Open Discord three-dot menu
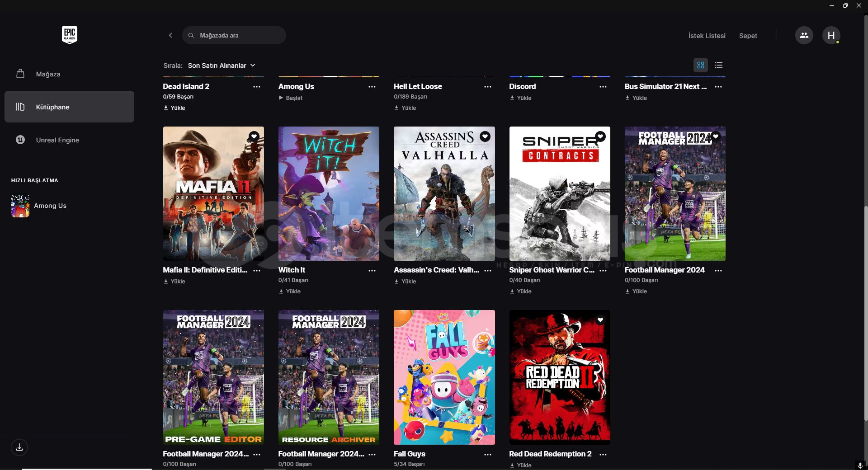 click(x=603, y=87)
